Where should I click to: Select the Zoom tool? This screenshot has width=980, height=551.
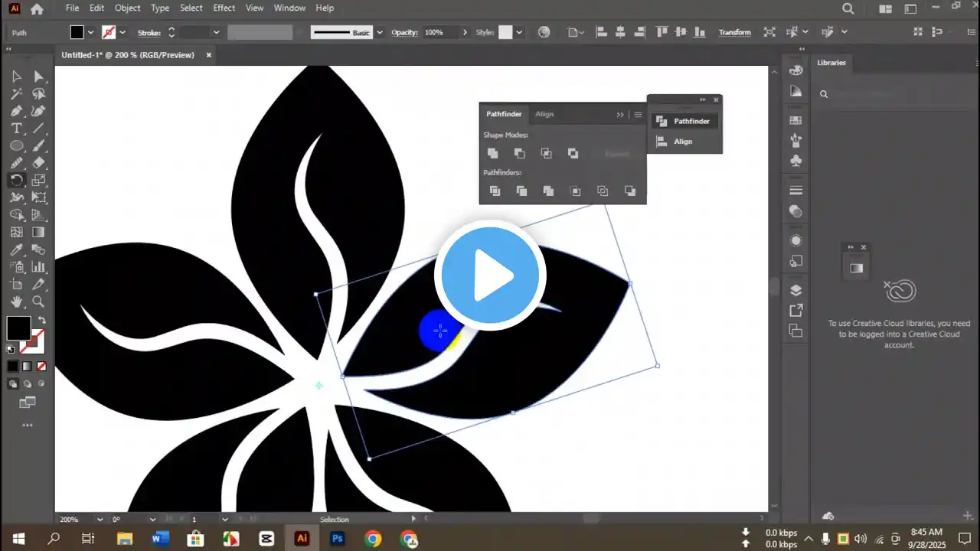[38, 302]
